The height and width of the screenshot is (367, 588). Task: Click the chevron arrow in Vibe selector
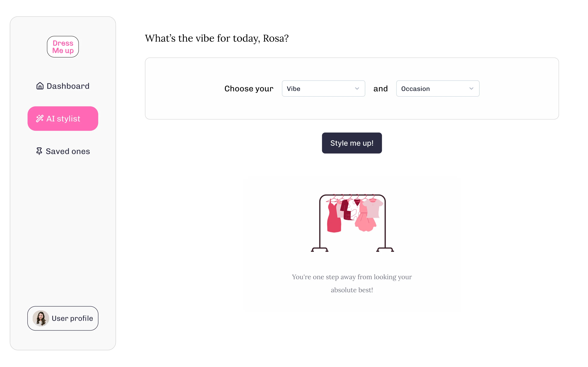click(x=357, y=89)
